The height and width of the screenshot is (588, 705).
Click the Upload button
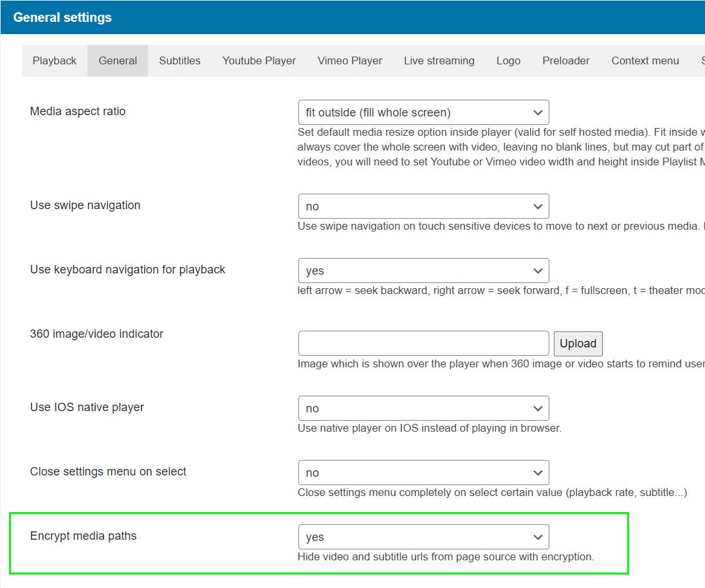click(x=578, y=344)
